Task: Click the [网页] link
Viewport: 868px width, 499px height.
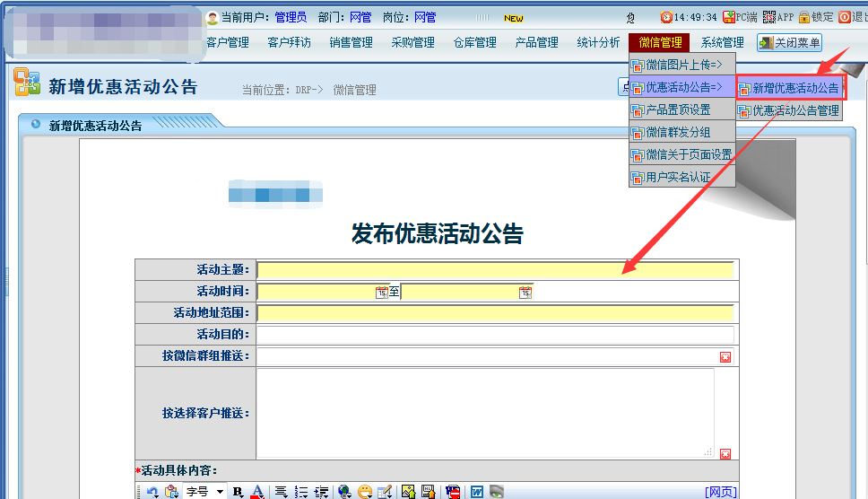Action: [x=721, y=492]
